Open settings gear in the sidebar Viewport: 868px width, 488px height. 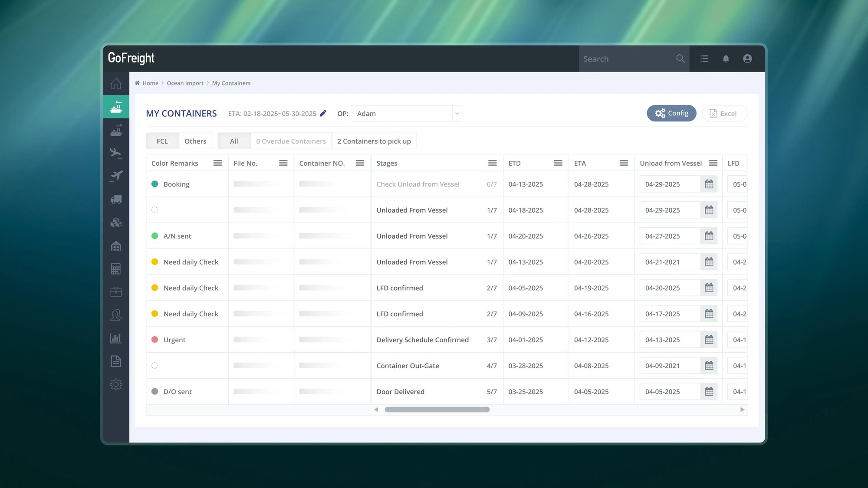tap(116, 384)
